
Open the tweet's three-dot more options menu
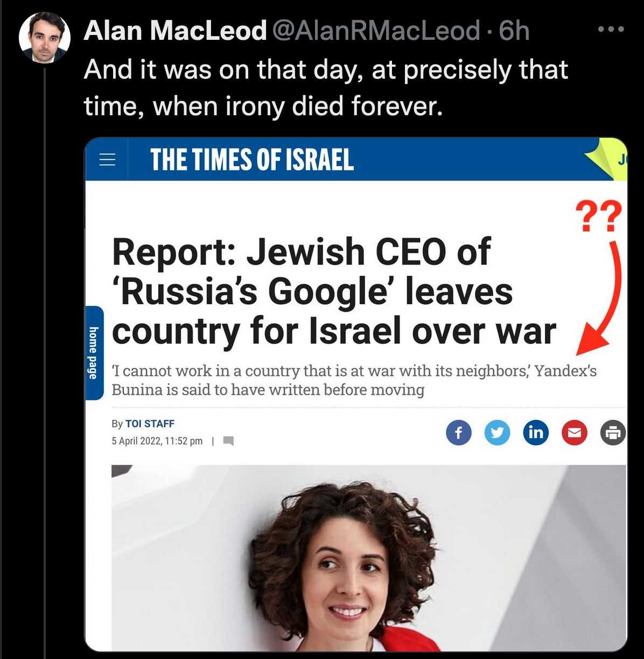coord(611,30)
